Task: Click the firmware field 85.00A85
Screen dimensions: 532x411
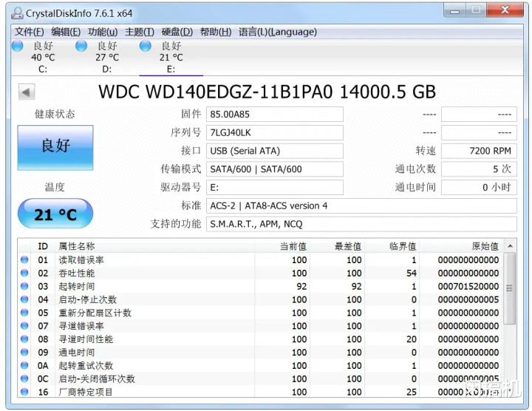Action: click(x=274, y=114)
